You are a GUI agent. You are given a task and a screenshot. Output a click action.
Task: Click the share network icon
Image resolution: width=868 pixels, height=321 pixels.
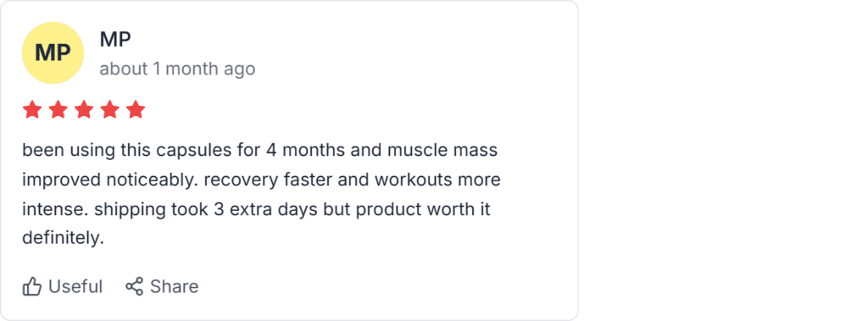[x=135, y=286]
